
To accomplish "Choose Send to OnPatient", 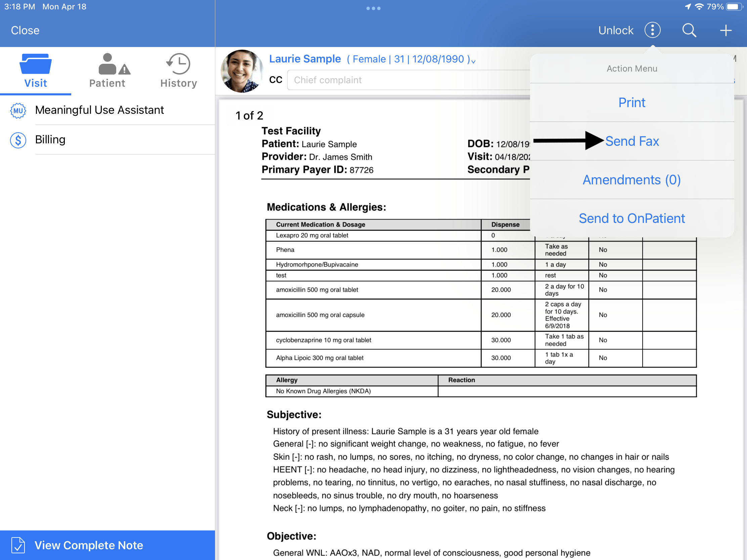I will tap(631, 218).
